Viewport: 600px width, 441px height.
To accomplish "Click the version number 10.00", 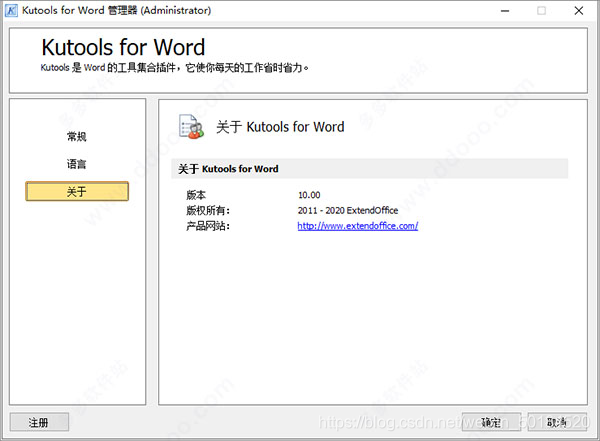I will [x=309, y=195].
